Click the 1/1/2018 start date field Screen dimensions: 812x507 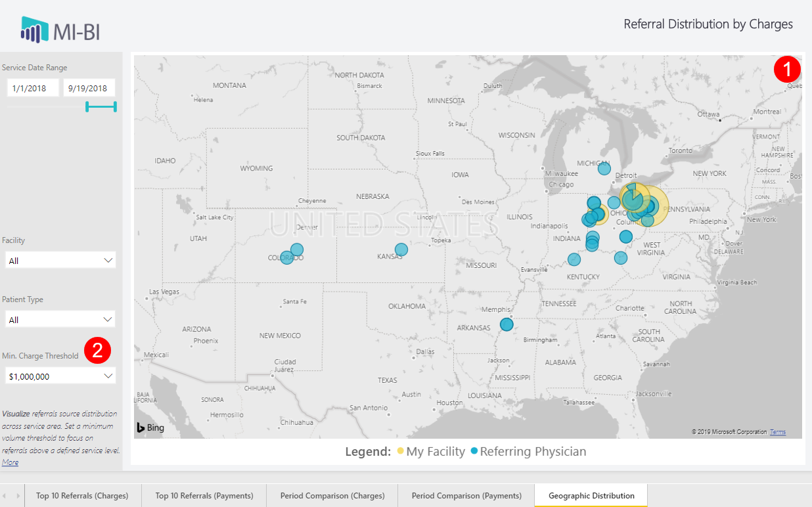pos(32,87)
